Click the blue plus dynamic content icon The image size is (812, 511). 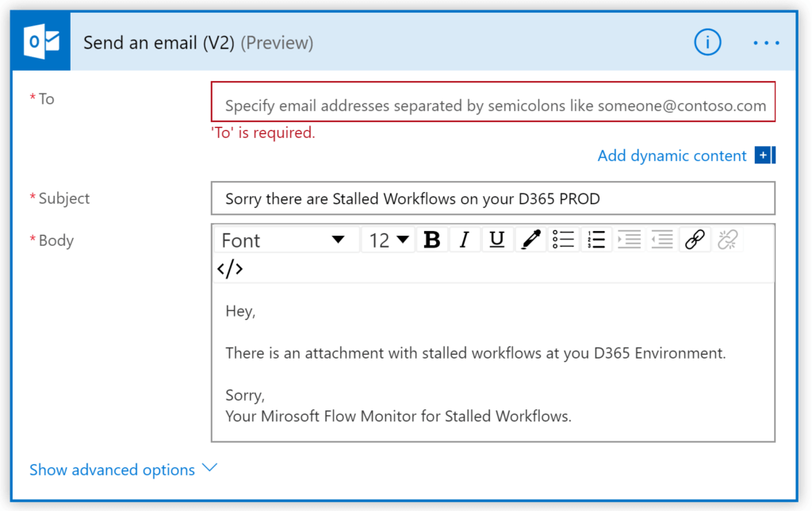[x=764, y=156]
